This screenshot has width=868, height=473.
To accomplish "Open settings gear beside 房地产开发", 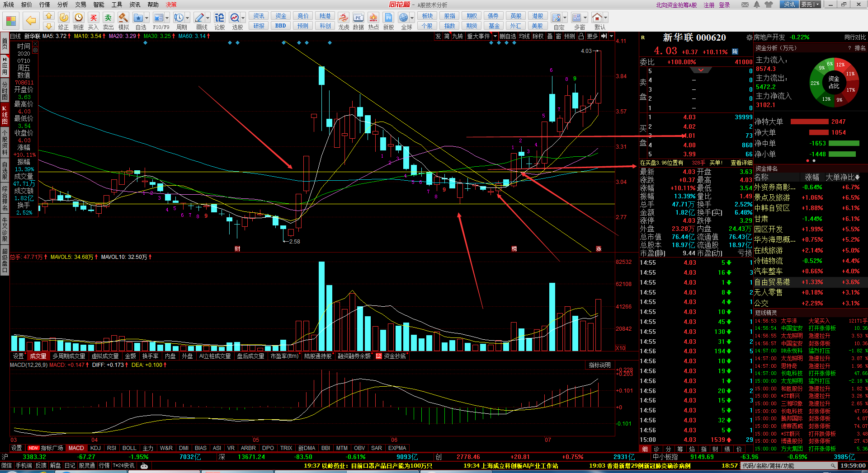I will point(750,37).
